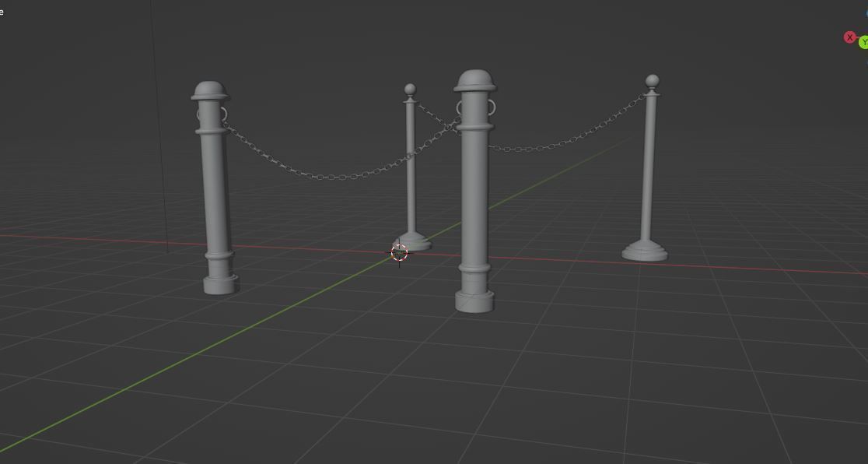The width and height of the screenshot is (868, 464).
Task: Select the front-left thick bollard post
Action: click(215, 188)
